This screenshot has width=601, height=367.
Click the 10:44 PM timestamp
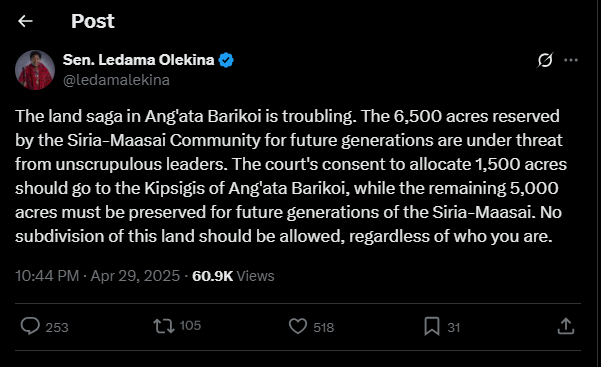click(x=47, y=276)
